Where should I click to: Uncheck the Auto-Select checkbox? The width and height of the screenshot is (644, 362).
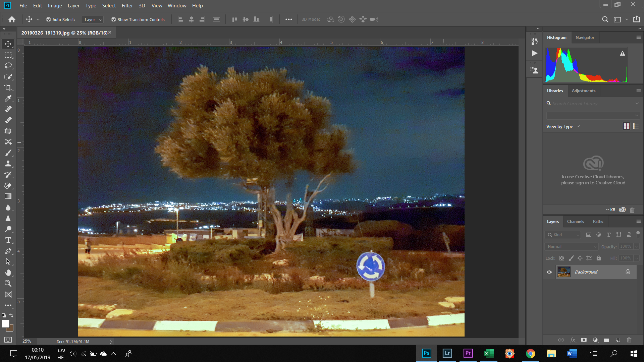click(49, 19)
